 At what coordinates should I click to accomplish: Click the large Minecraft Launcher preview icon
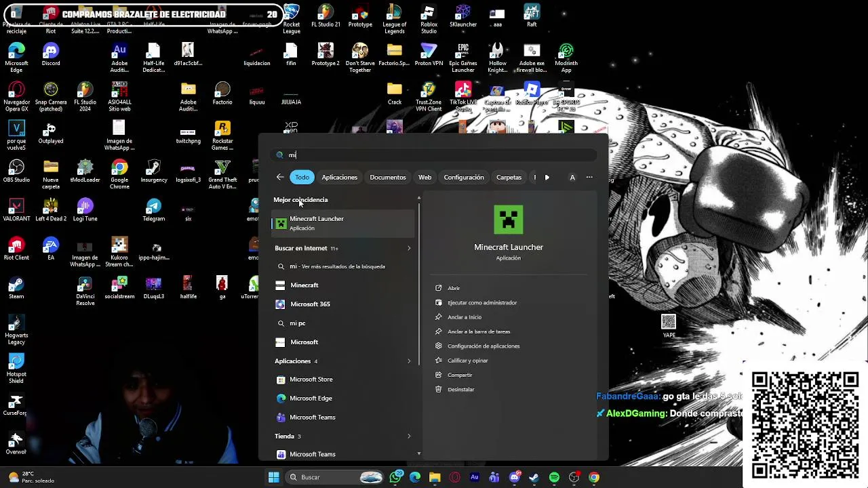pyautogui.click(x=509, y=219)
